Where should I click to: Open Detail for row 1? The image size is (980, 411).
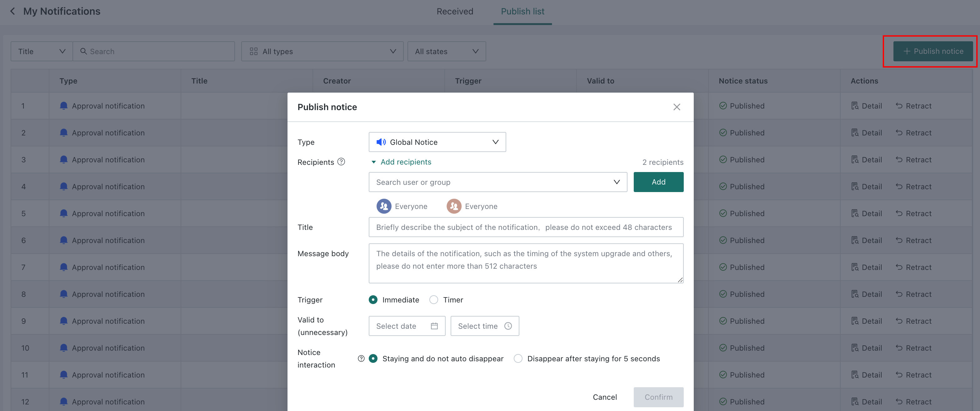pyautogui.click(x=866, y=106)
